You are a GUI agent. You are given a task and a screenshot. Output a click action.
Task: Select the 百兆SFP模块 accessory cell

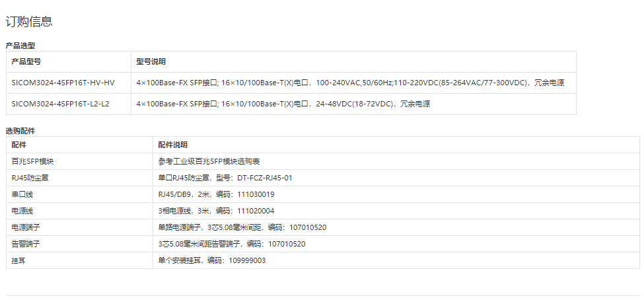coord(32,161)
